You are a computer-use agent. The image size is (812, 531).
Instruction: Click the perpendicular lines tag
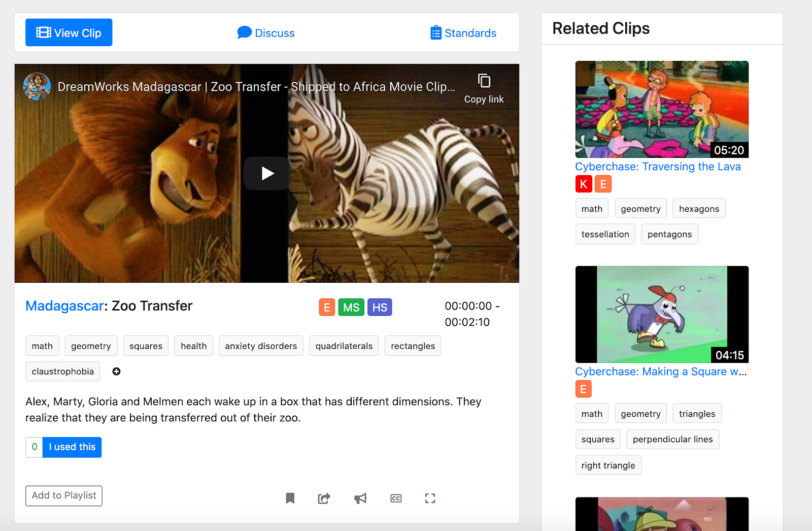point(672,439)
